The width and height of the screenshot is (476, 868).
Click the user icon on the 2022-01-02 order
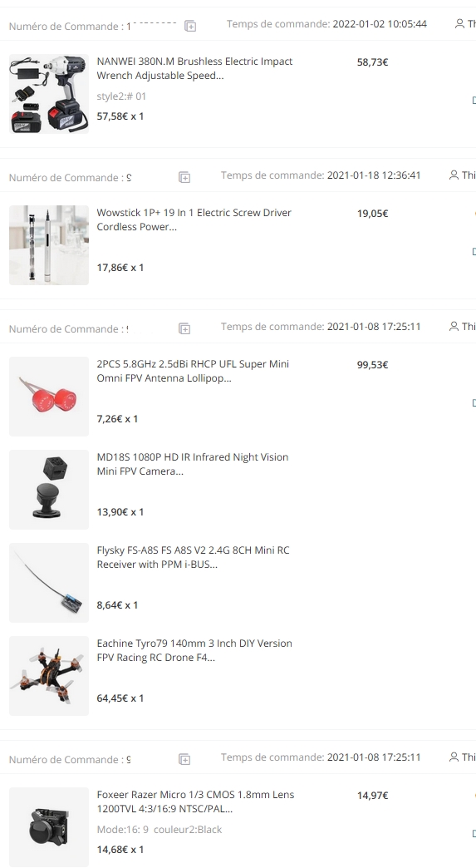pyautogui.click(x=459, y=24)
